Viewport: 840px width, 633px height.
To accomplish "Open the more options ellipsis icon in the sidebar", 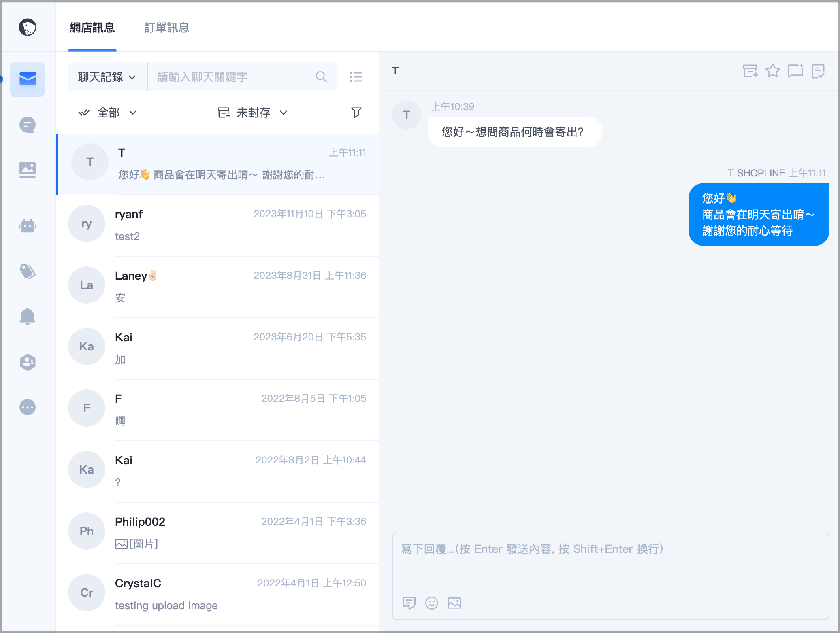I will click(x=28, y=407).
